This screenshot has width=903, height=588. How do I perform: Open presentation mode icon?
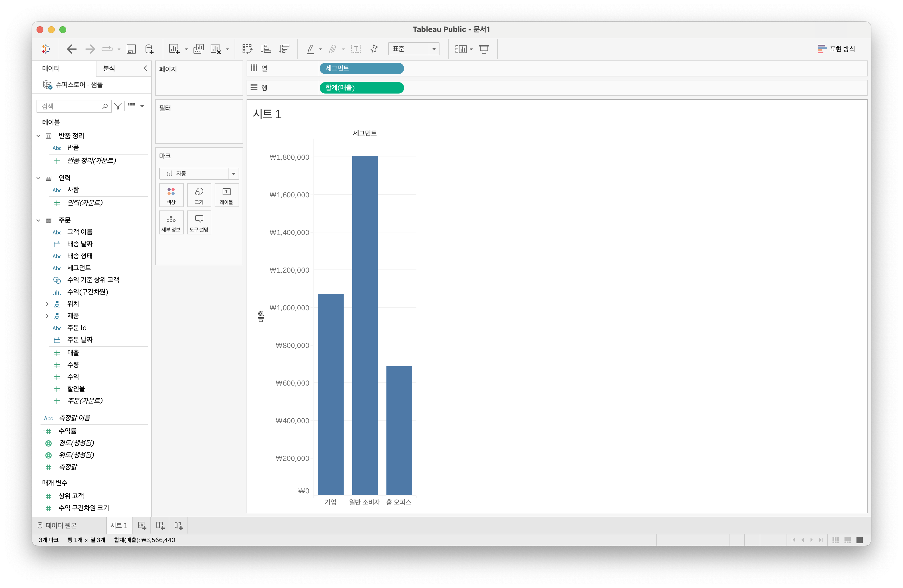[x=484, y=49]
